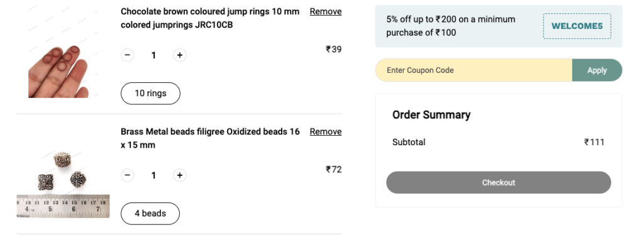Screen dimensions: 644x252
Task: Increase quantity of brass filigree beads
Action: click(180, 175)
